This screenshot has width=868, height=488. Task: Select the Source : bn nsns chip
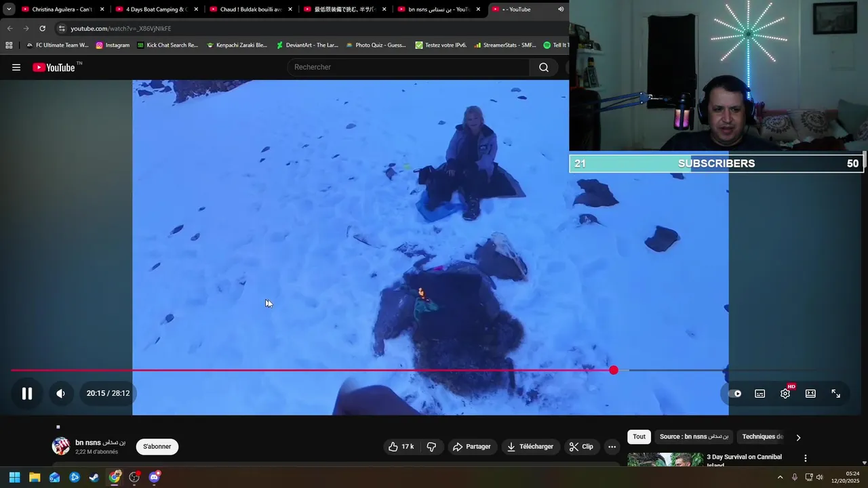tap(694, 437)
